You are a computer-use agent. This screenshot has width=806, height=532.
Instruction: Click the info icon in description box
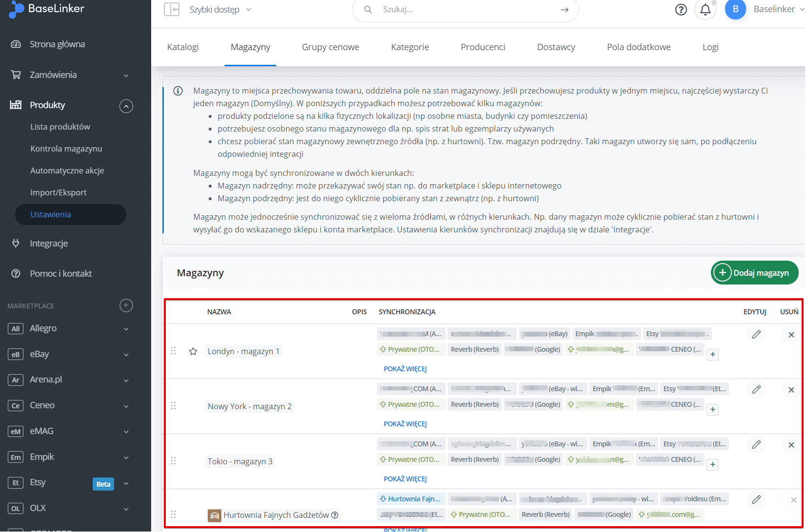coord(178,91)
